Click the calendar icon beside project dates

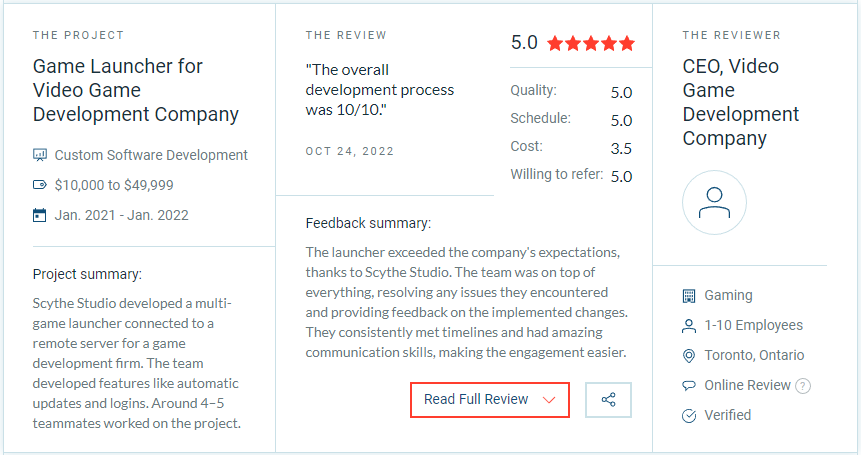(40, 215)
